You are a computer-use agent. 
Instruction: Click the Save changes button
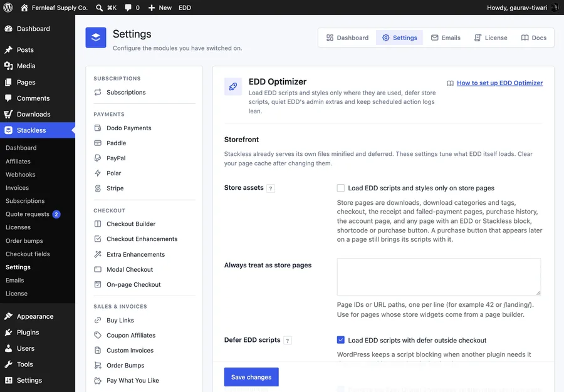(x=251, y=377)
